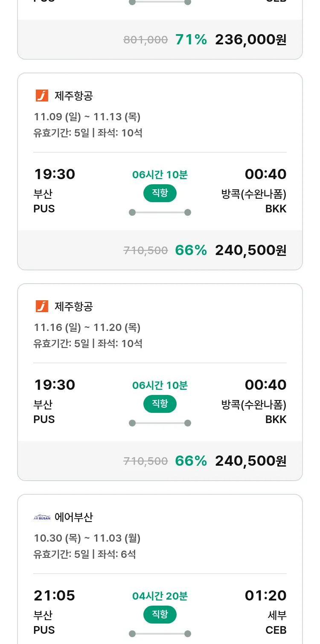Click the Air Busan airline logo
This screenshot has width=320, height=644.
pyautogui.click(x=42, y=517)
